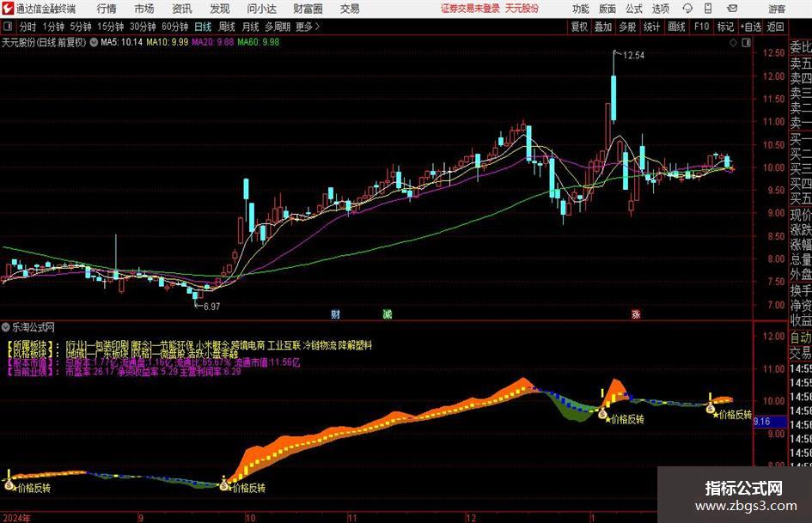
Task: Click the MA5: 10.14 indicator label
Action: coord(121,42)
